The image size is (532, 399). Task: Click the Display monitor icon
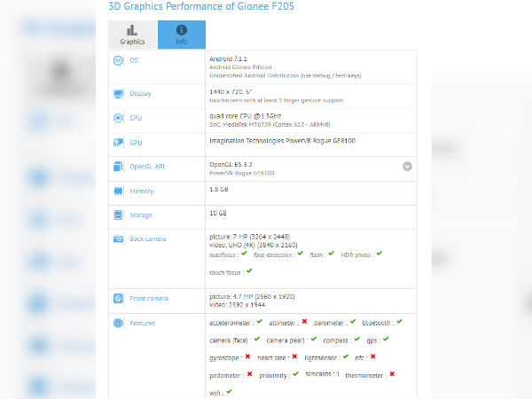[x=119, y=94]
